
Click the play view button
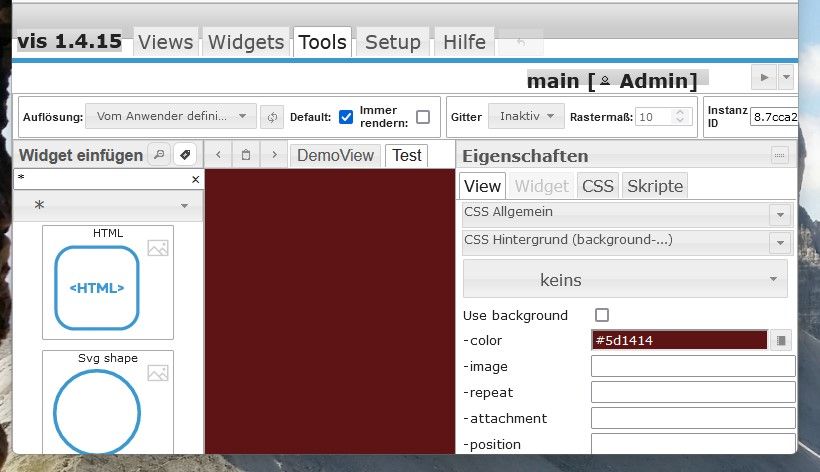764,77
